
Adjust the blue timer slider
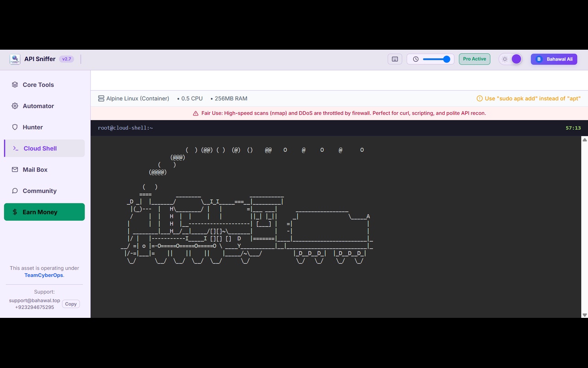[436, 59]
